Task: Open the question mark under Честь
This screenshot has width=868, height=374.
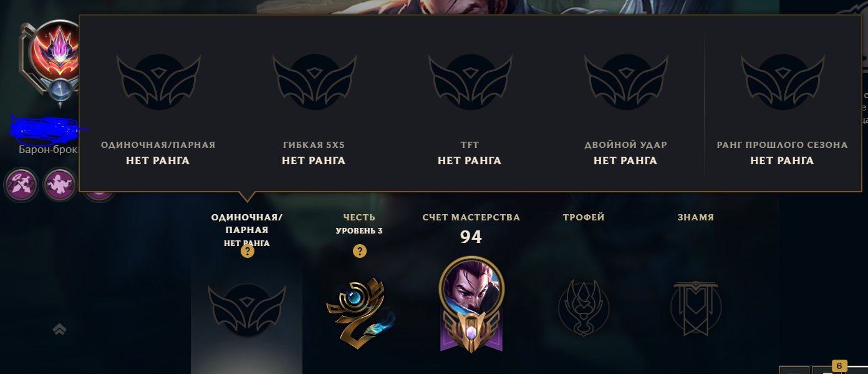Action: (359, 252)
